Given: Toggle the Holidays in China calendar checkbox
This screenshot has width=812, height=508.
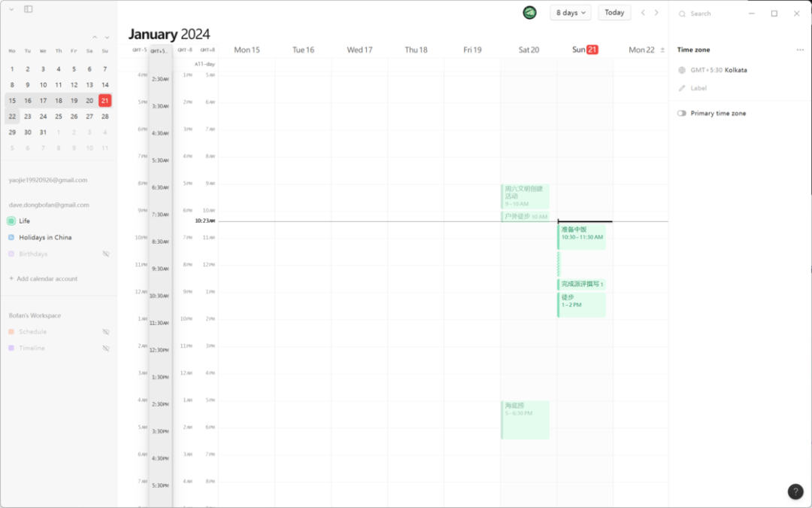Looking at the screenshot, I should pyautogui.click(x=11, y=237).
